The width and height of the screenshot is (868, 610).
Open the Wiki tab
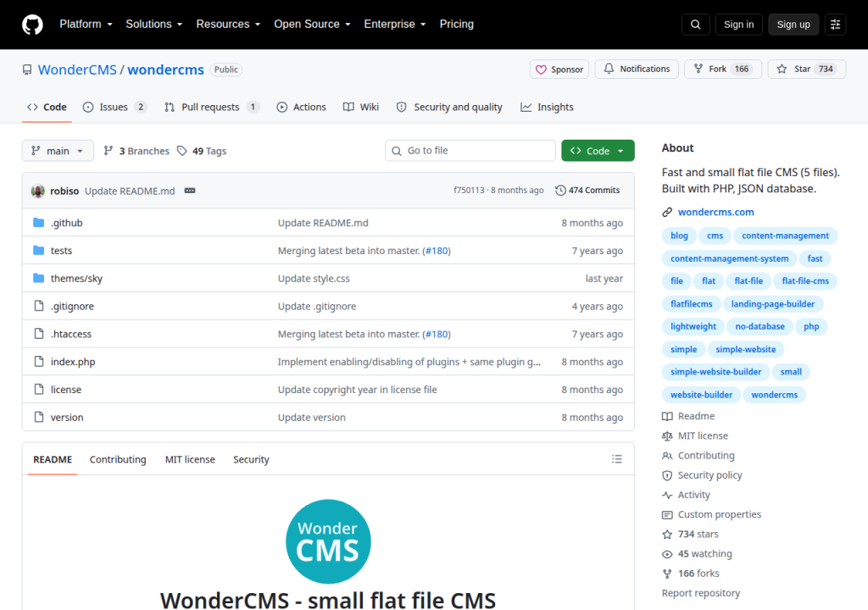pos(361,107)
